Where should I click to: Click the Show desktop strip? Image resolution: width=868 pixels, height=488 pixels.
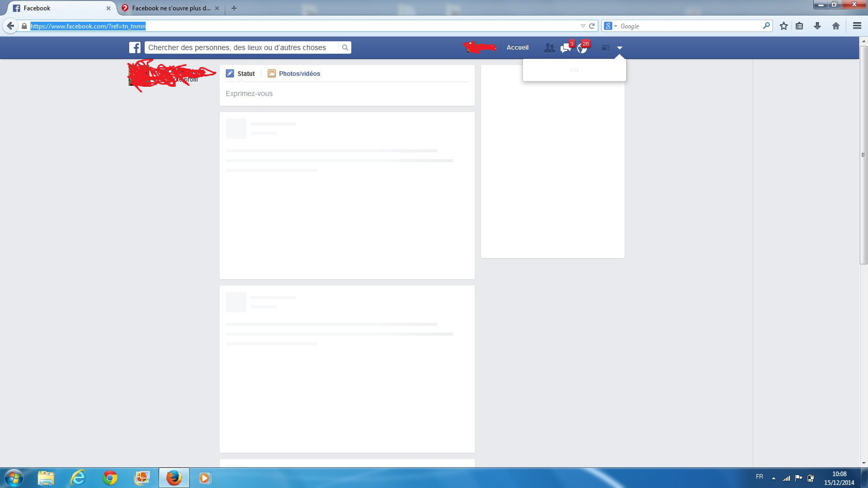click(864, 478)
